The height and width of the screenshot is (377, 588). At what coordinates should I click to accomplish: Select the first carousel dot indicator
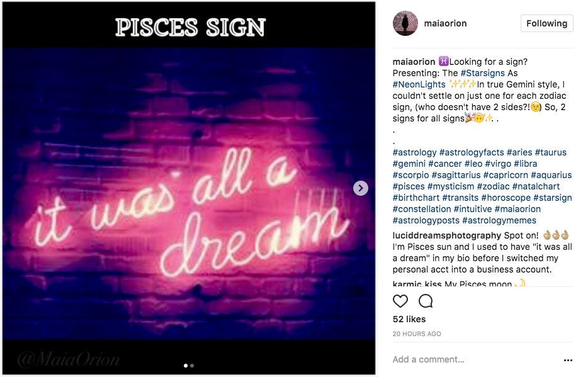click(185, 365)
